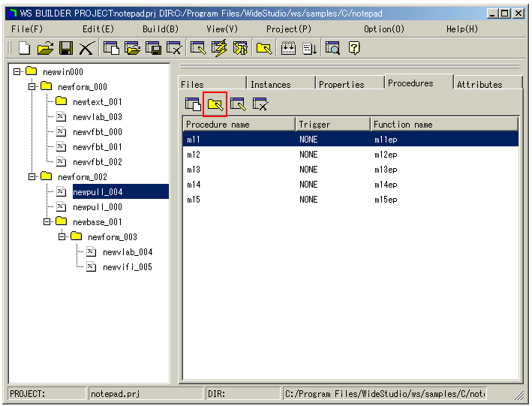Click the window magnifier search icon

[332, 48]
